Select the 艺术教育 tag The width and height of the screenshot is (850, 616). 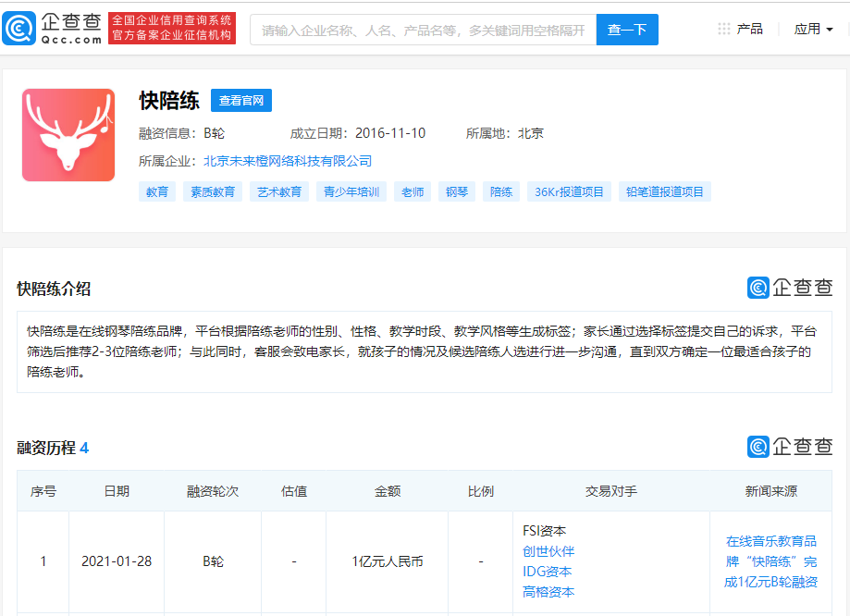pyautogui.click(x=279, y=192)
